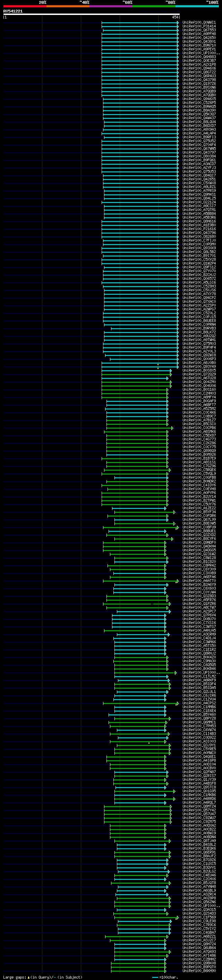
Task: Select hit label UniRef100_A6BFT7
Action: (x=199, y=405)
